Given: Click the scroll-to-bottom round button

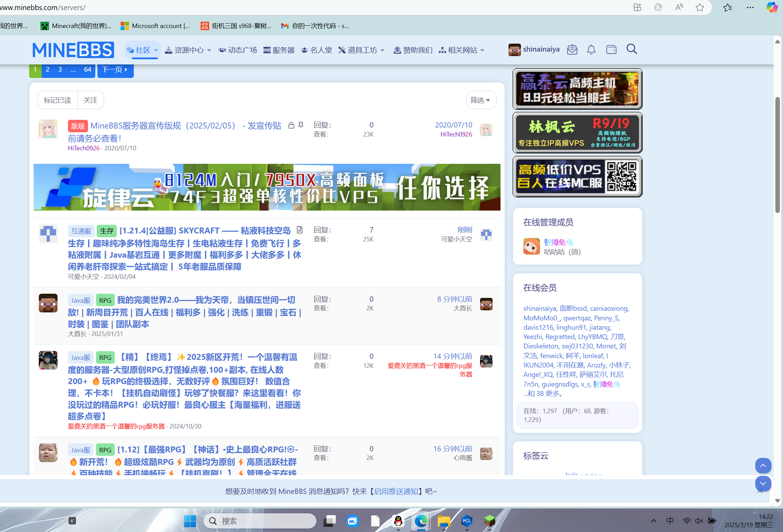Looking at the screenshot, I should pos(763,484).
